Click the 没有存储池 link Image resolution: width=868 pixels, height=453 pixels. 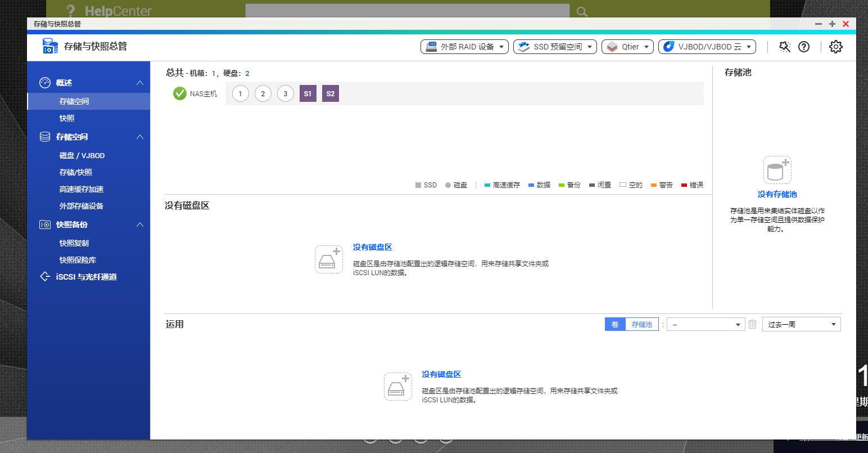[x=777, y=194]
